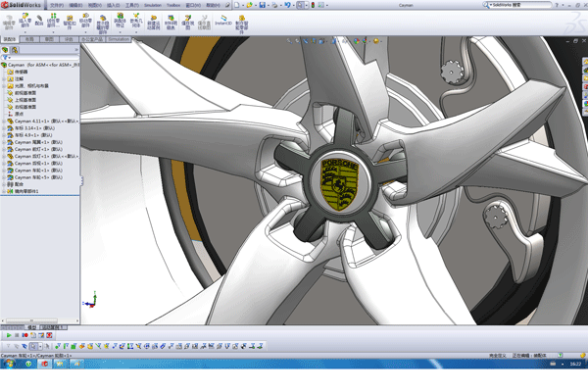Open the dropdown under Move Component
Image resolution: width=588 pixels, height=392 pixels.
(x=85, y=31)
